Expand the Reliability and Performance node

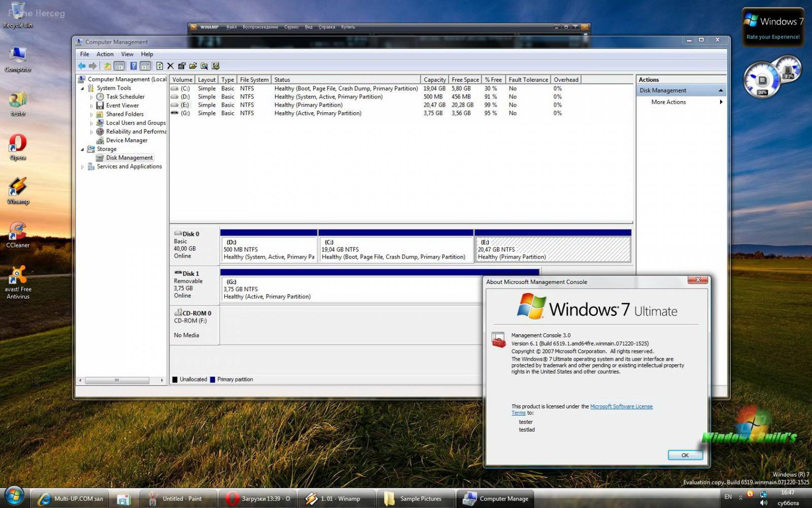tap(91, 132)
